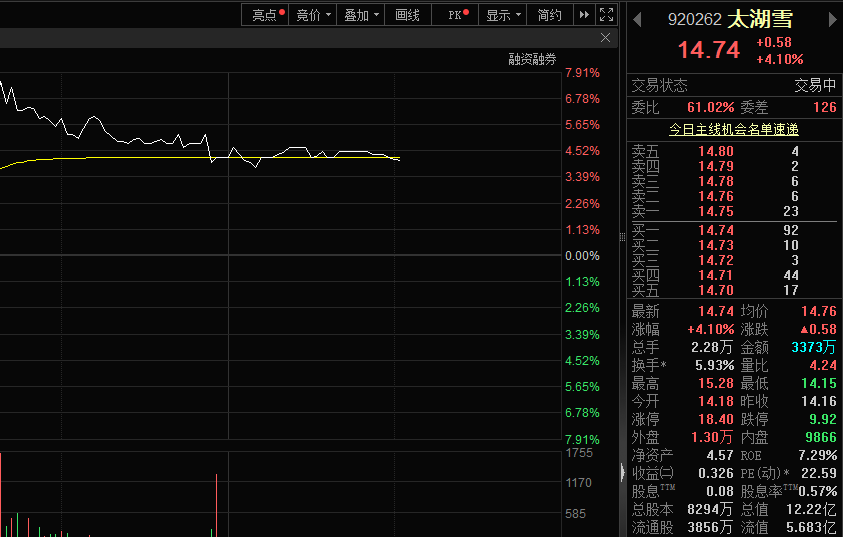The height and width of the screenshot is (537, 843).
Task: Switch to 简约 simple mode
Action: [549, 15]
